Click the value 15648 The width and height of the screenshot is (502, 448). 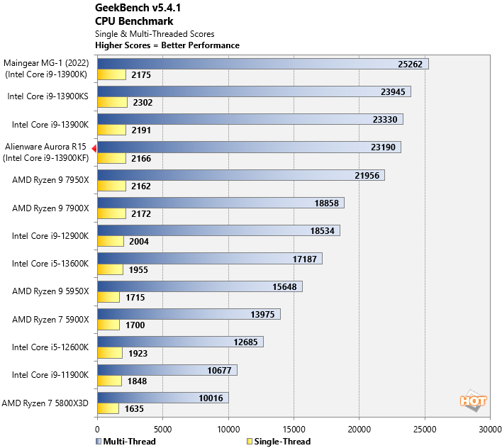tap(284, 286)
